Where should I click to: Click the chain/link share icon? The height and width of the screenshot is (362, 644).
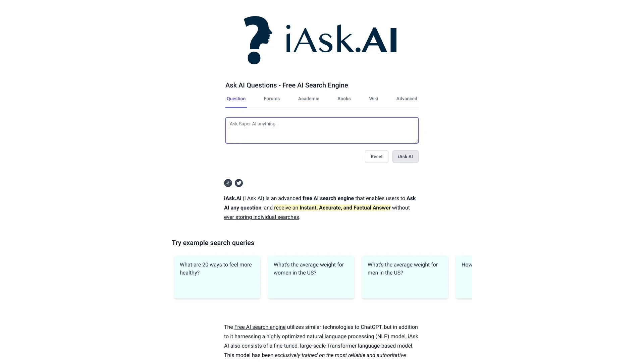(228, 183)
